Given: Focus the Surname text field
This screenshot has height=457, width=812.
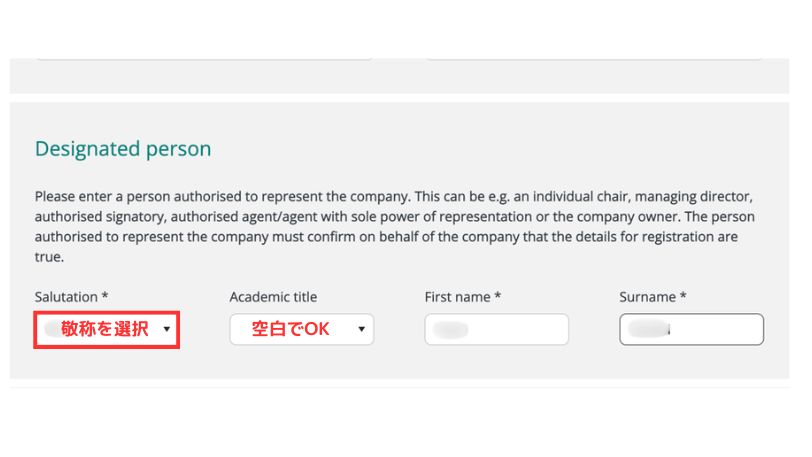Looking at the screenshot, I should click(x=691, y=329).
